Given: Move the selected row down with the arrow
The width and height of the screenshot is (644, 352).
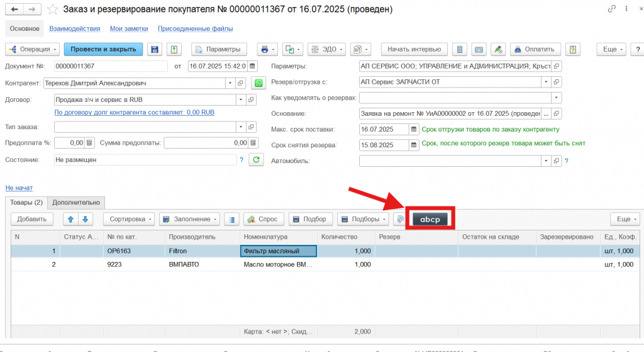Looking at the screenshot, I should pyautogui.click(x=85, y=219).
